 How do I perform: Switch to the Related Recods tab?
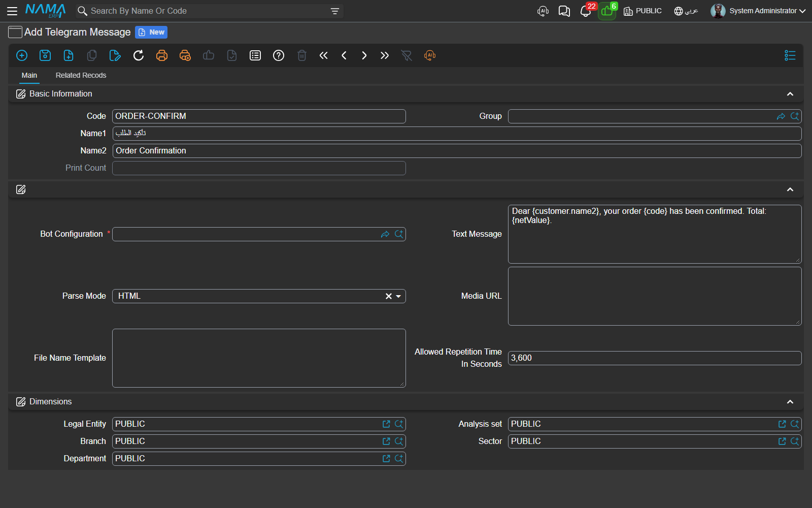[x=81, y=75]
